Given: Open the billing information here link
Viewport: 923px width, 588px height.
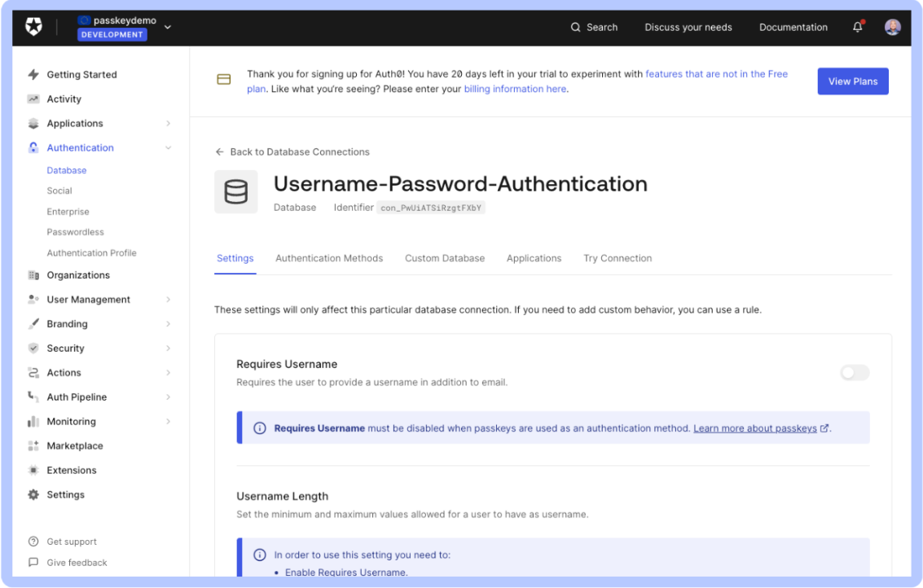Looking at the screenshot, I should point(515,89).
